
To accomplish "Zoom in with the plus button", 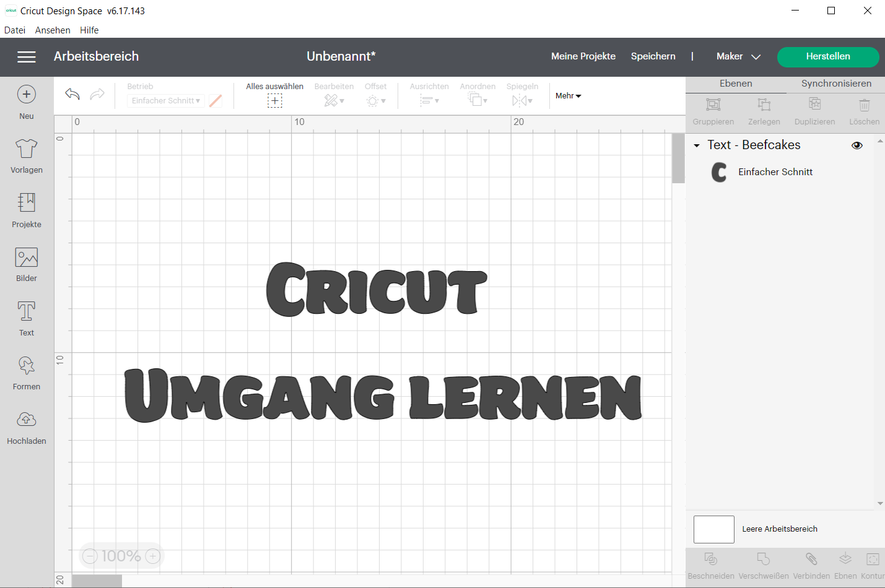I will pyautogui.click(x=153, y=556).
